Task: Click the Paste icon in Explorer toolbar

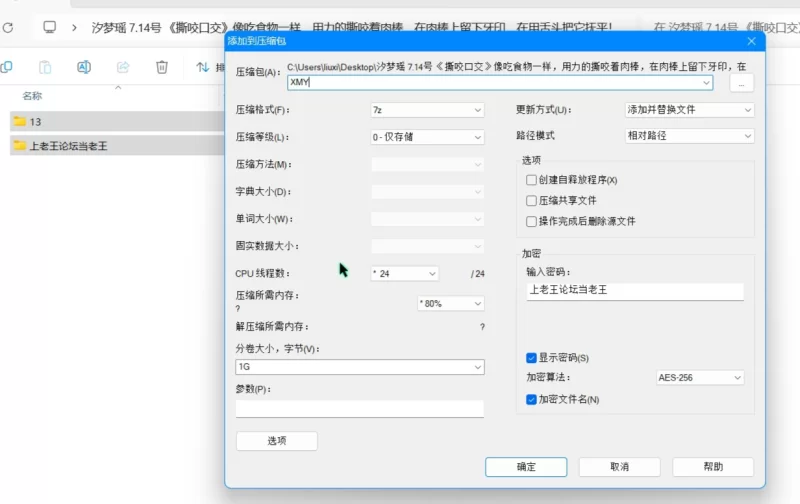Action: tap(45, 67)
